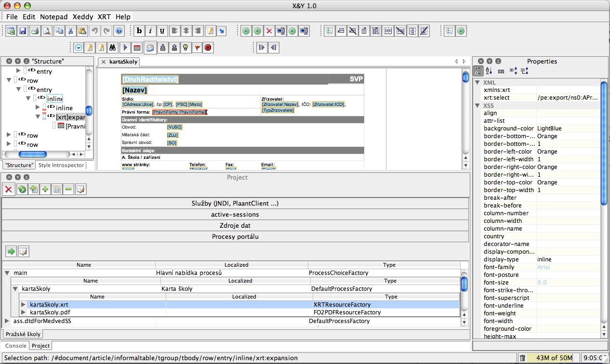Collapse the [xrt]expansion tree node

[38, 117]
